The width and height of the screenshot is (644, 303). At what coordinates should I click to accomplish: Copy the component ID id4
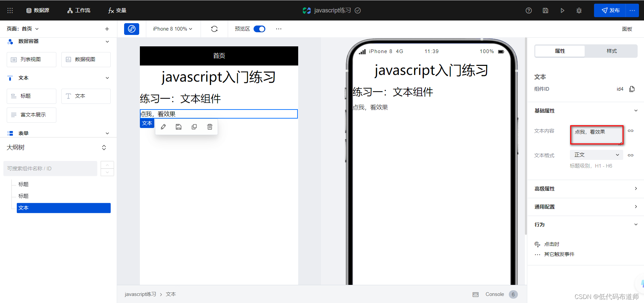[x=632, y=89]
